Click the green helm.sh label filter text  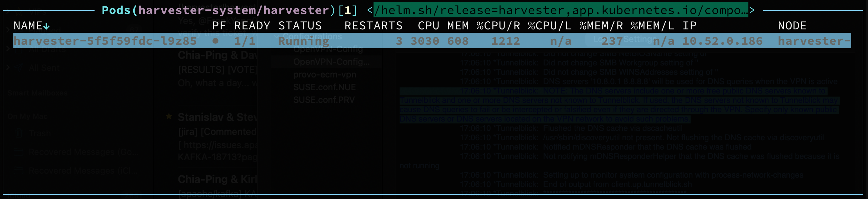(560, 10)
